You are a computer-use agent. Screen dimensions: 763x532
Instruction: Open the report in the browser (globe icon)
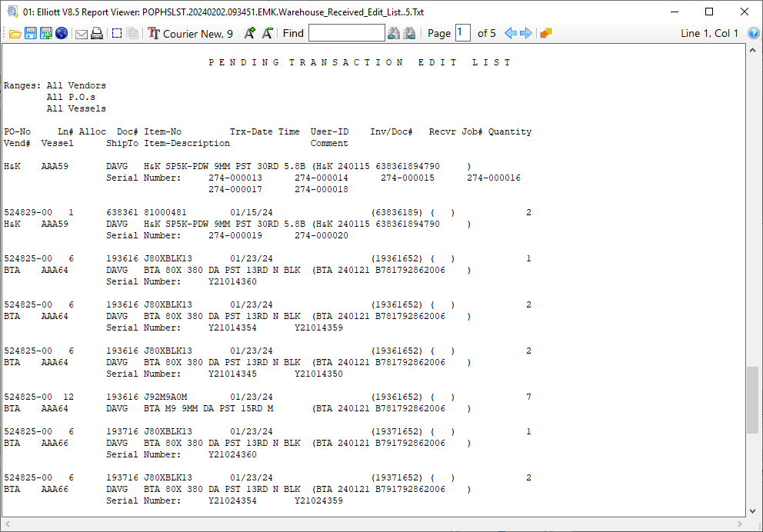(x=62, y=34)
